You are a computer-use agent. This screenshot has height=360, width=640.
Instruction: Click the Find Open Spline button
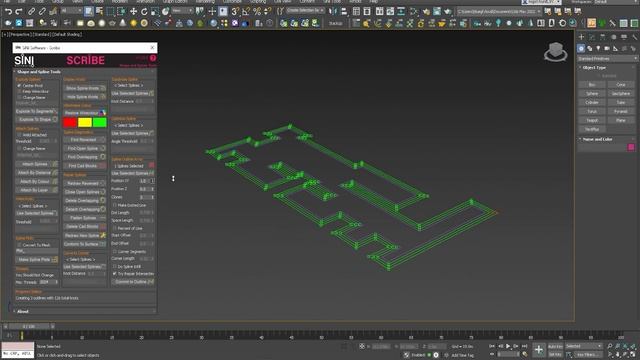tap(85, 149)
